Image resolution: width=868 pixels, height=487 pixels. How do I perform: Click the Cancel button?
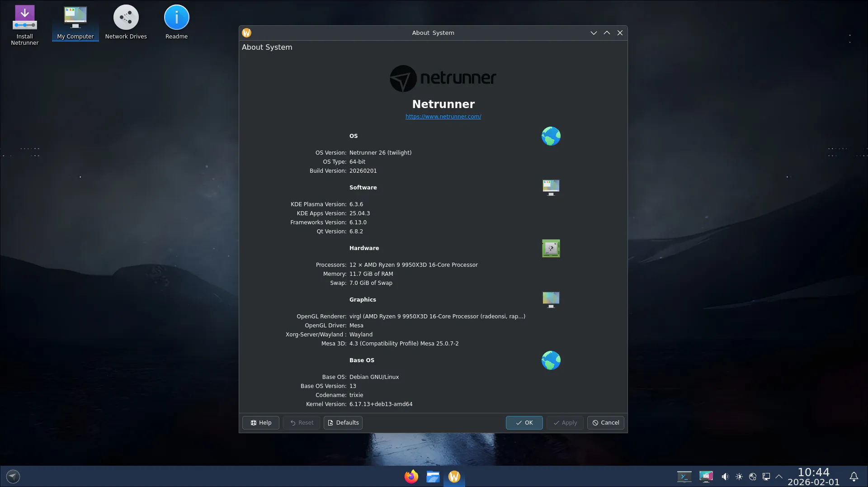click(605, 423)
